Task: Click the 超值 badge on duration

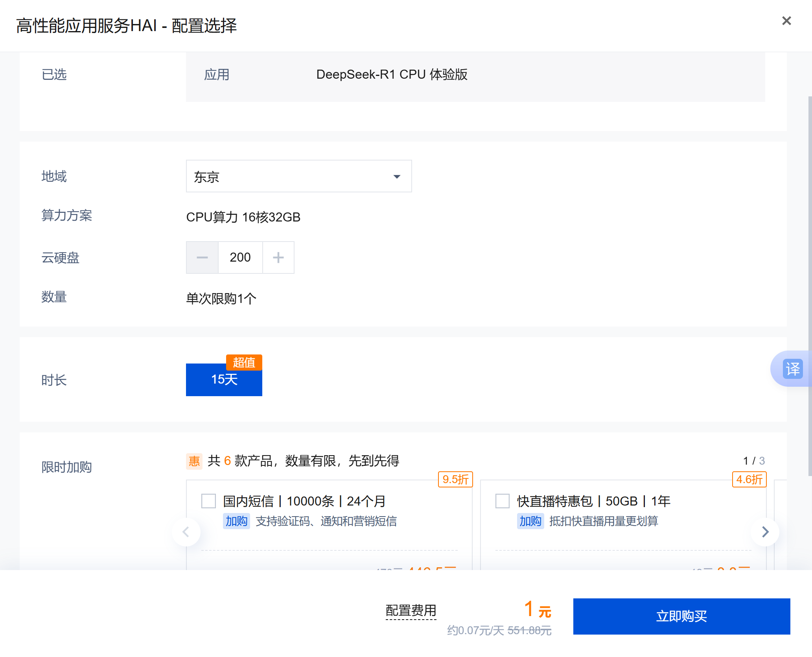Action: point(244,362)
